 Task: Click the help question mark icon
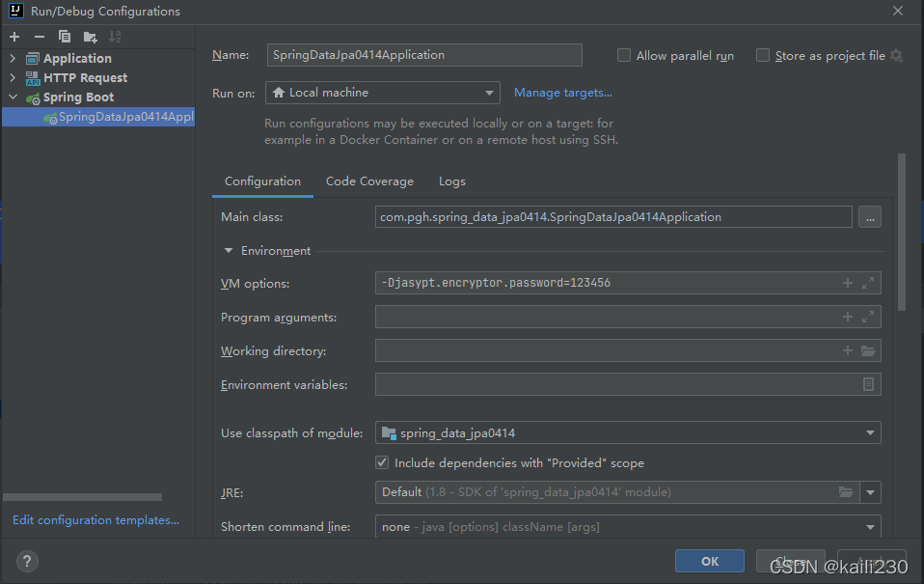tap(25, 561)
